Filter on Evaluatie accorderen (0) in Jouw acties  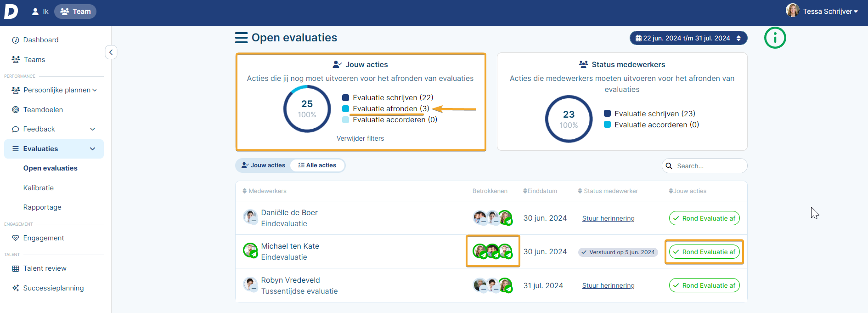pos(389,120)
